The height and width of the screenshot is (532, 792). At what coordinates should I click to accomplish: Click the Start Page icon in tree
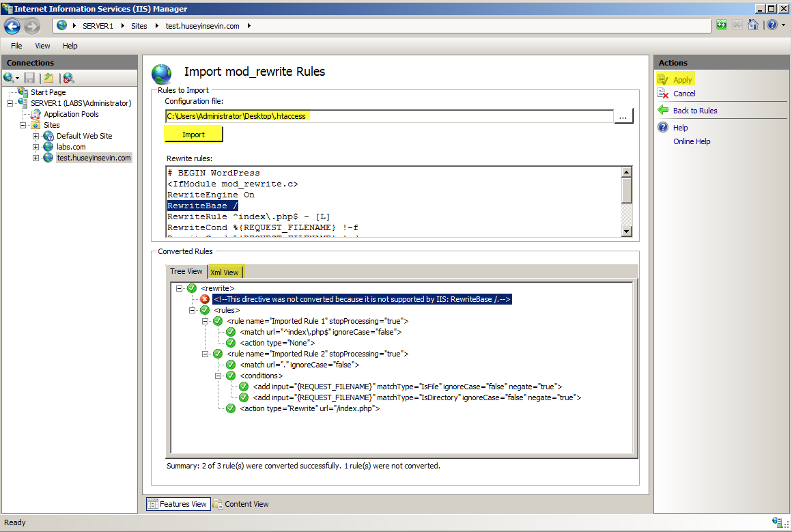point(23,92)
